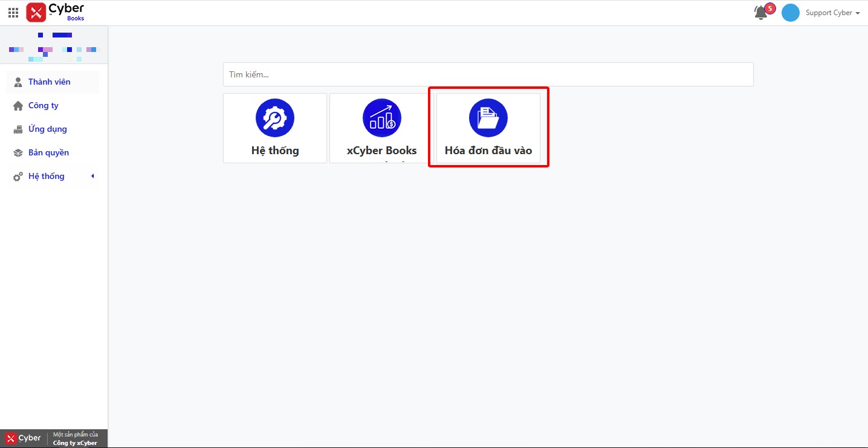Click the sidebar Hệ thống gears icon

(18, 177)
